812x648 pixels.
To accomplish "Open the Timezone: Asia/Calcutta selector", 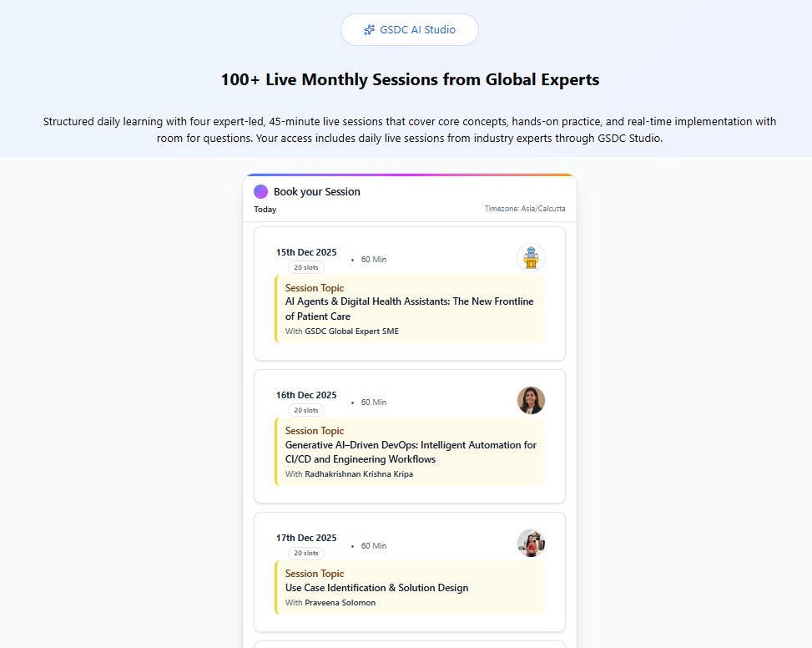I will 524,209.
